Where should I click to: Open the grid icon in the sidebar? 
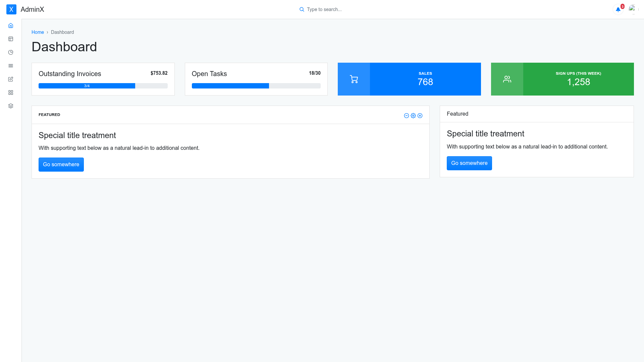[11, 93]
